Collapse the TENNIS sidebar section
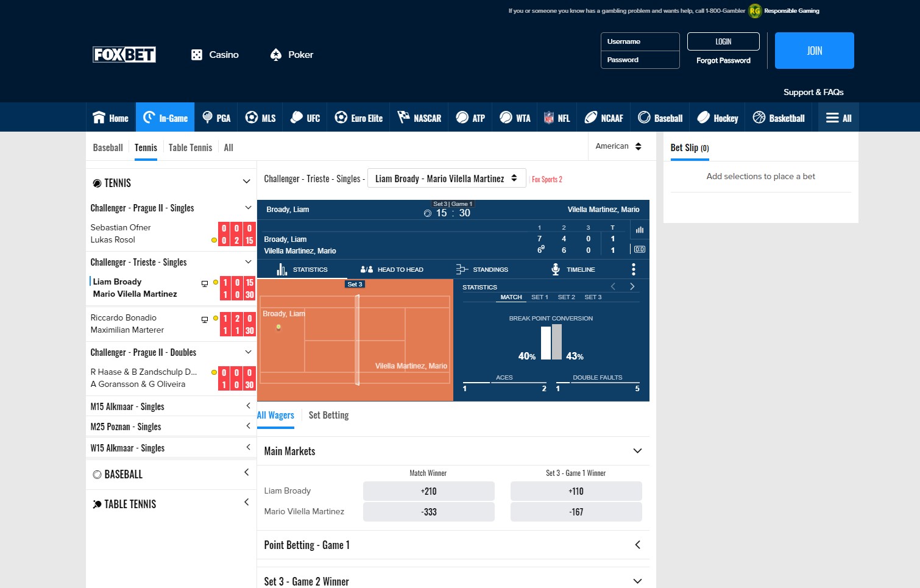The height and width of the screenshot is (588, 920). (247, 182)
